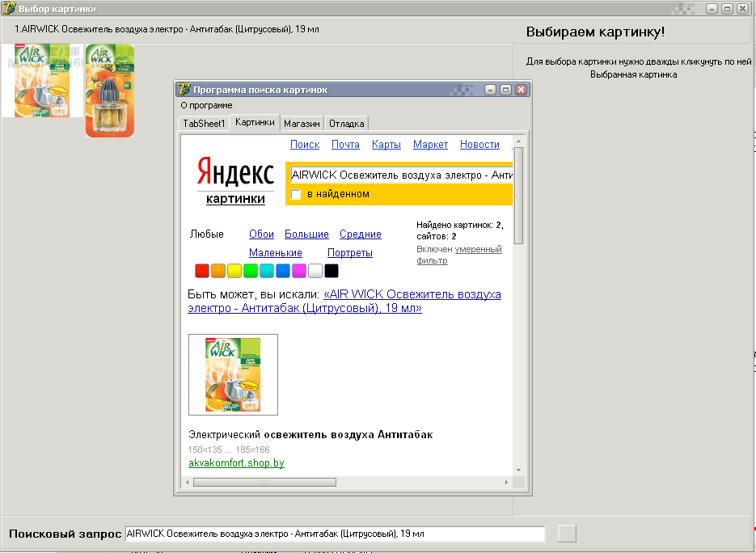Select the first Air Wick box thumbnail
The image size is (756, 553).
tap(42, 81)
